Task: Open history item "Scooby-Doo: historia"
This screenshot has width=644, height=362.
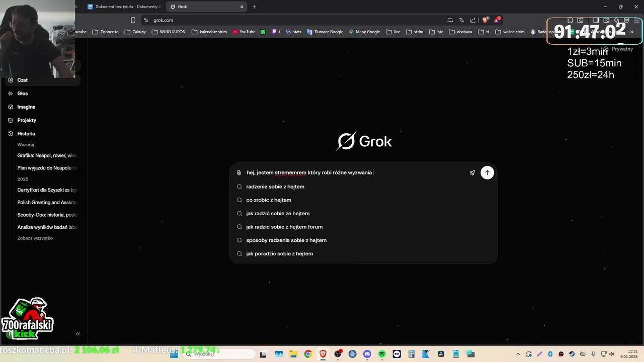Action: (x=47, y=215)
